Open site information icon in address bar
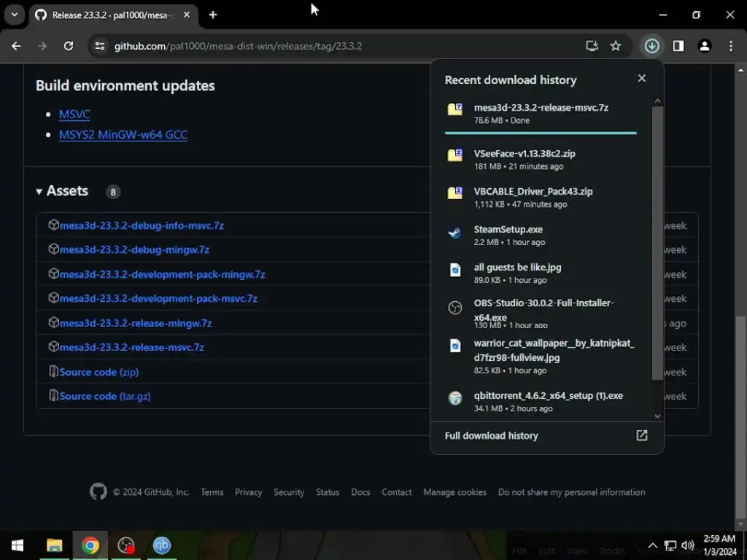 (99, 46)
